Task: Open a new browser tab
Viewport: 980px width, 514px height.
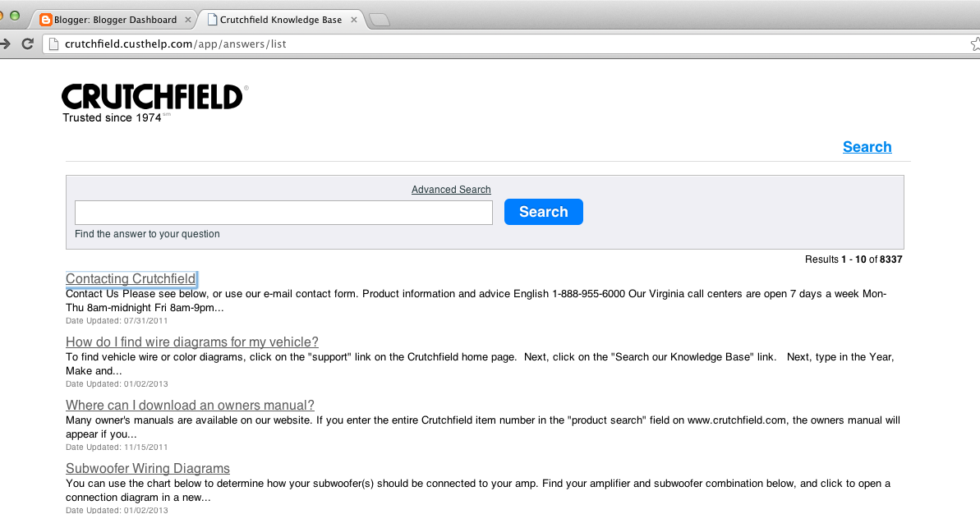Action: click(x=380, y=20)
